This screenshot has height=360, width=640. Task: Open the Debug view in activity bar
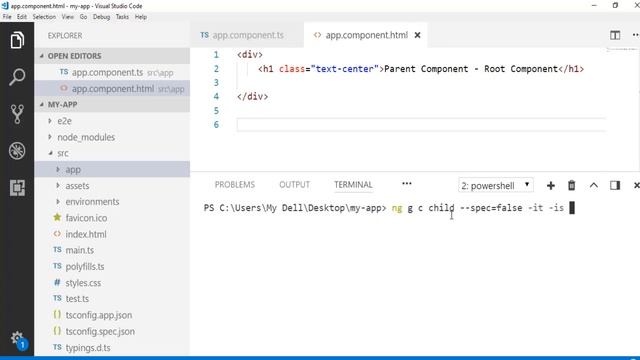[17, 151]
